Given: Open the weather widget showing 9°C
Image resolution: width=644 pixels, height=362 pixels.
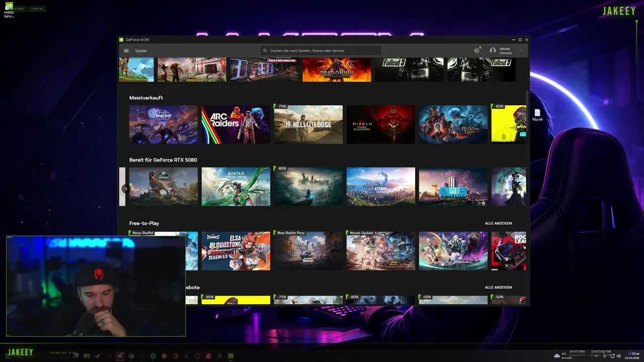Looking at the screenshot, I should tap(563, 355).
